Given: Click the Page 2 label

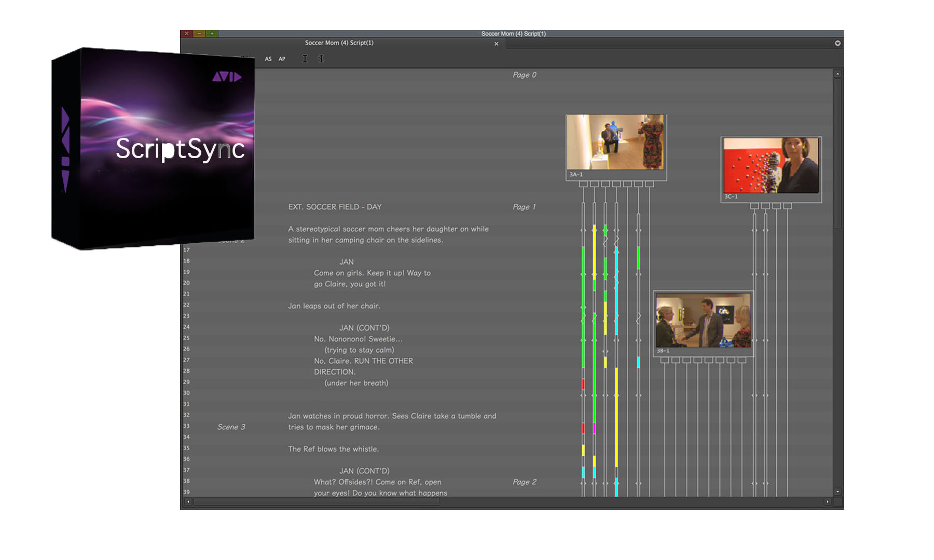Looking at the screenshot, I should click(525, 482).
